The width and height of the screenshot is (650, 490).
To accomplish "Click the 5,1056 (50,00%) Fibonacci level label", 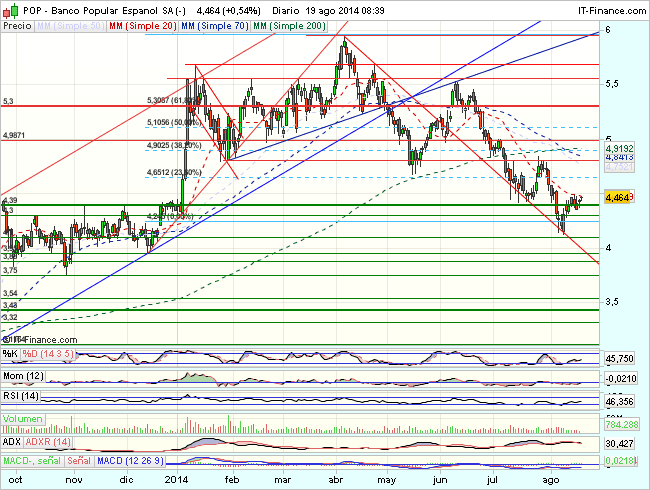I will tap(174, 122).
